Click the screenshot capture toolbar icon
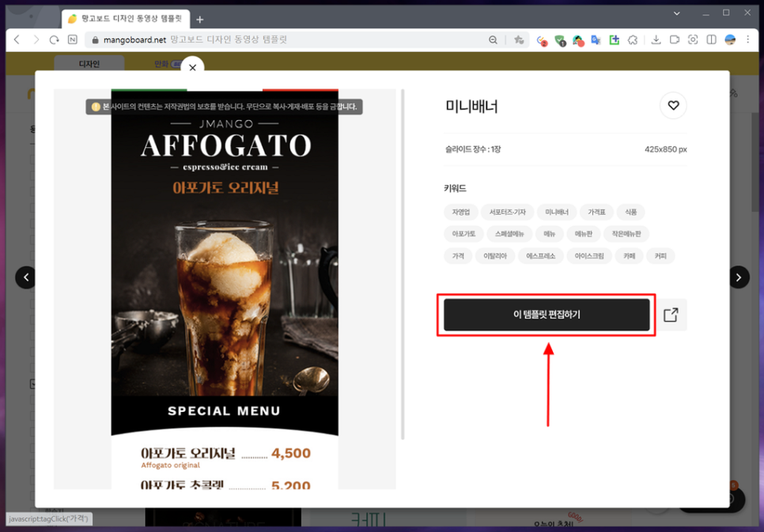The width and height of the screenshot is (764, 532). coord(693,40)
